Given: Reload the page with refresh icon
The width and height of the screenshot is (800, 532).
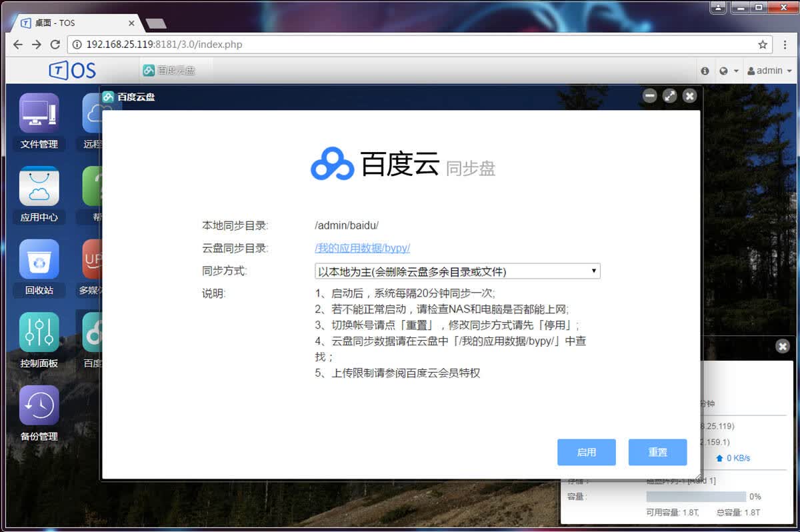Looking at the screenshot, I should click(x=55, y=45).
